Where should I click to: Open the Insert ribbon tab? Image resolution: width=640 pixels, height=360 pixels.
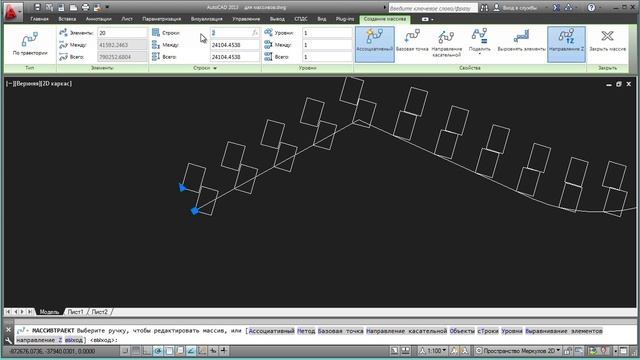point(67,19)
